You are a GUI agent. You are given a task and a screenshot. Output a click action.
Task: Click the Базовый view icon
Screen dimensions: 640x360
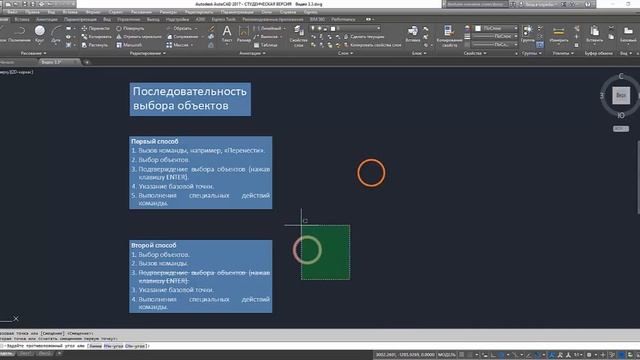click(x=628, y=34)
